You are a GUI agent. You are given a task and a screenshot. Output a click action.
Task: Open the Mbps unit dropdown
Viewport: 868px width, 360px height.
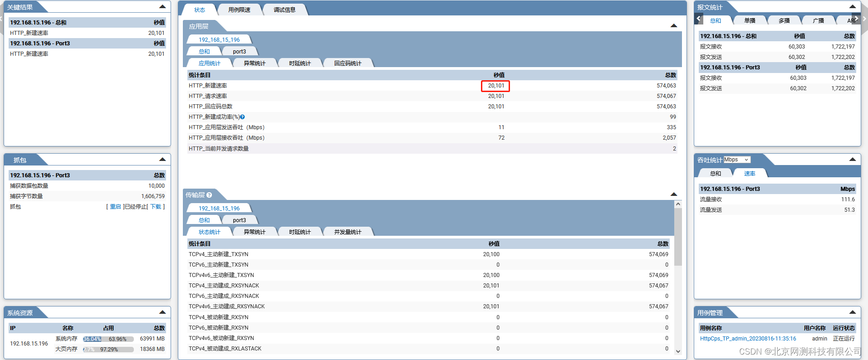[x=737, y=160]
